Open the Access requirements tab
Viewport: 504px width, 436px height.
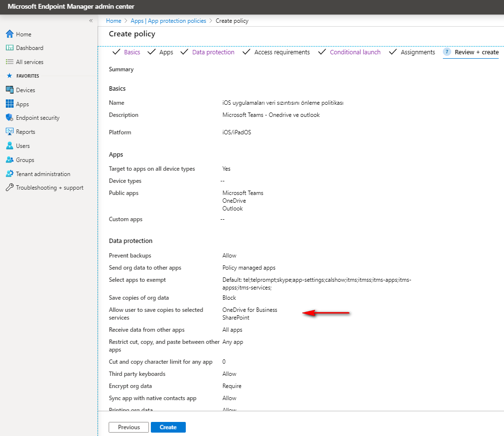tap(282, 52)
